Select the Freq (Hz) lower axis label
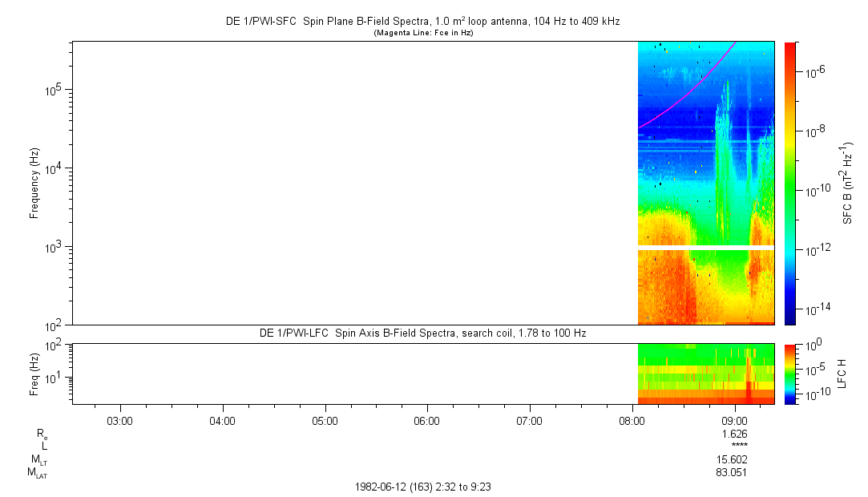868x497 pixels. click(34, 373)
